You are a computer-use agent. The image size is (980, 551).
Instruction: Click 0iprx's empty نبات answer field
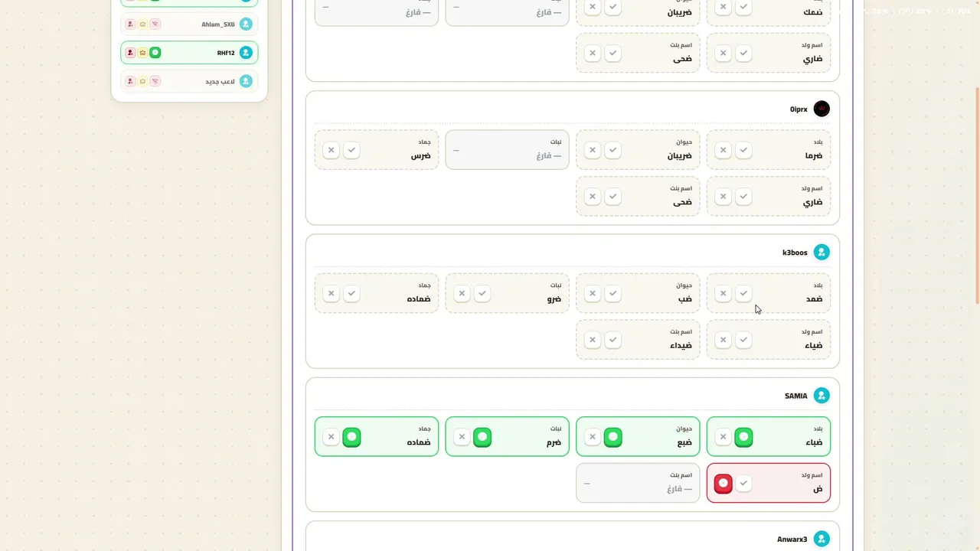(x=507, y=149)
